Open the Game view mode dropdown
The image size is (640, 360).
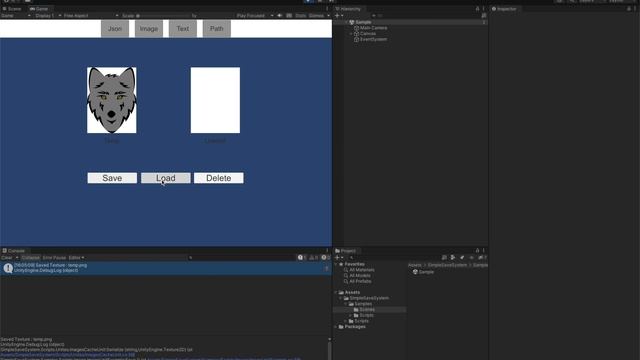(x=16, y=16)
